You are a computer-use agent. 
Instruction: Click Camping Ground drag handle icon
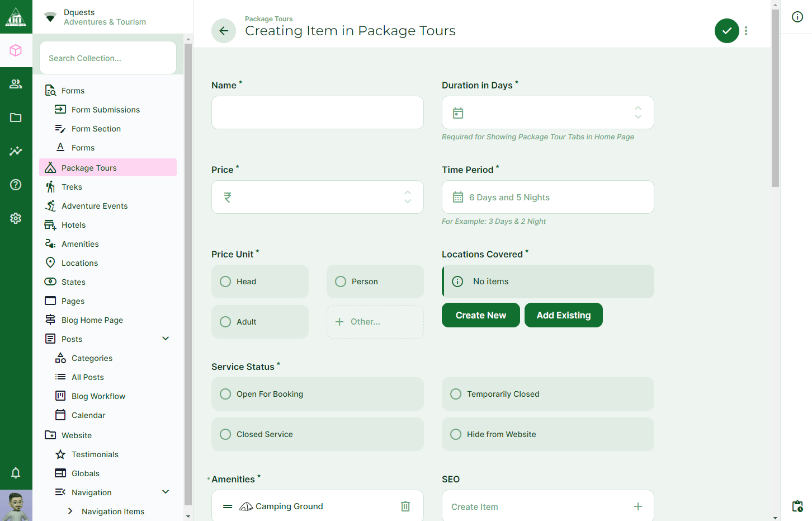click(x=228, y=506)
